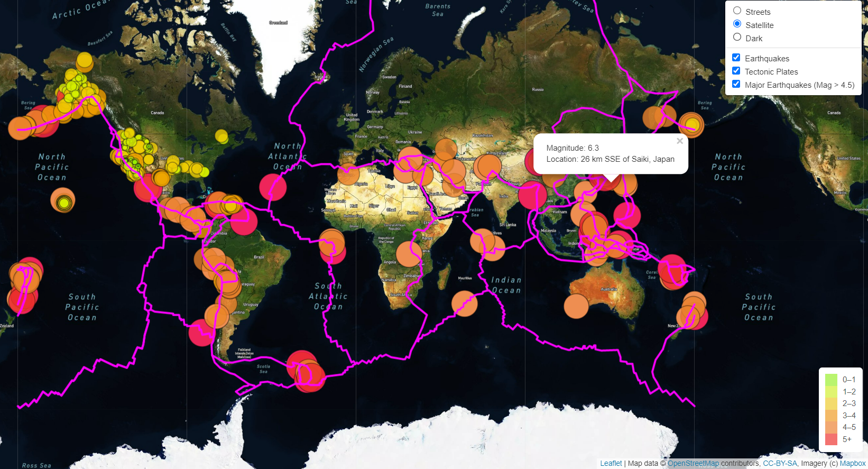Screen dimensions: 868x469
Task: Toggle the Tectonic Plates checkbox
Action: 736,70
